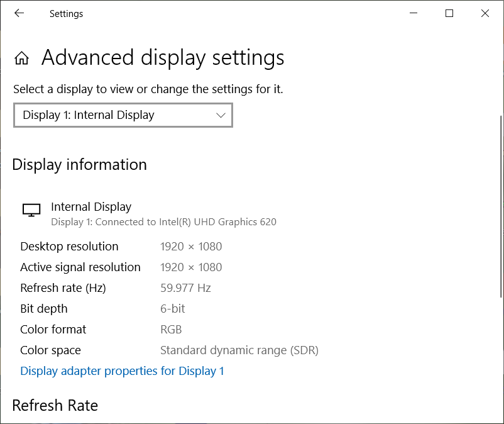Click the 6-bit bit depth value
The height and width of the screenshot is (424, 504).
[x=173, y=309]
